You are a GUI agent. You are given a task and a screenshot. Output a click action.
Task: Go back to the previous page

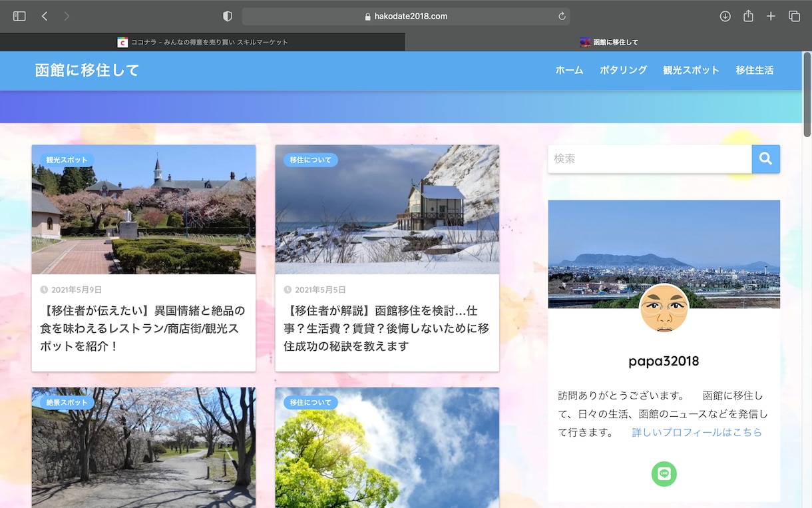(x=45, y=16)
